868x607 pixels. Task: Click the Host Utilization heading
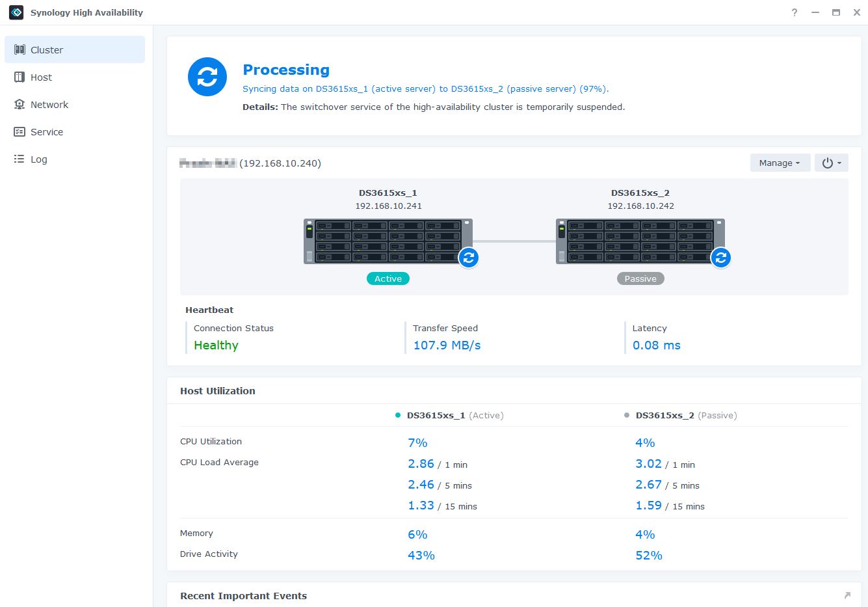[x=217, y=391]
